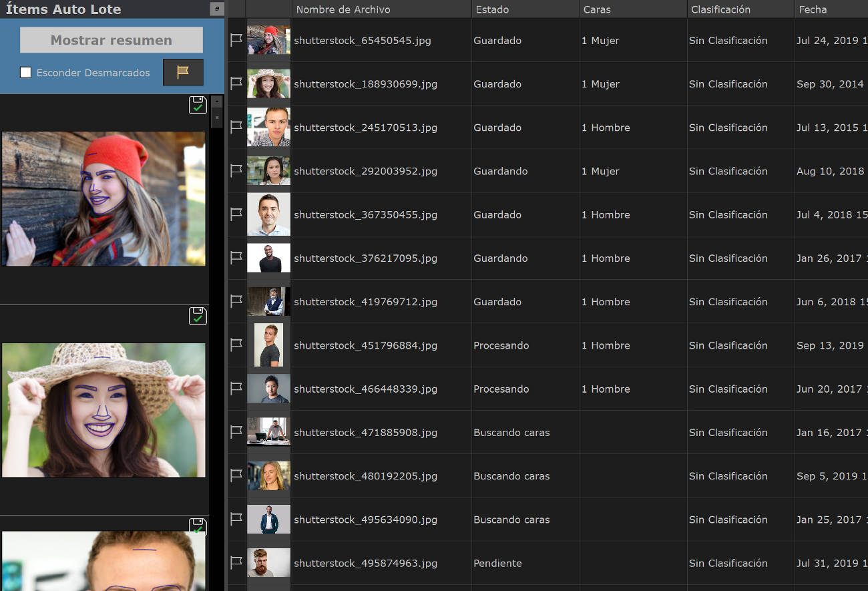Click saved status icon above straw hat photo

click(198, 316)
